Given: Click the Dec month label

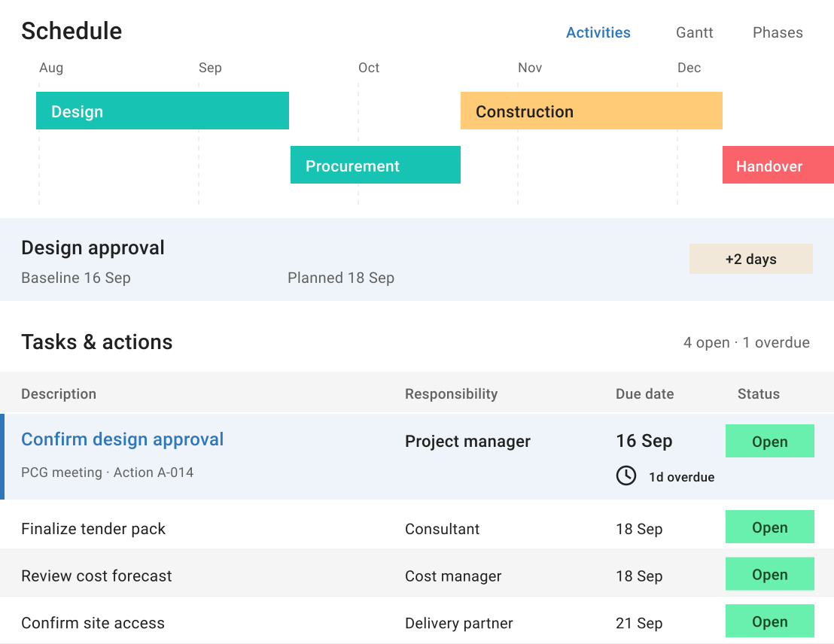Looking at the screenshot, I should coord(689,68).
